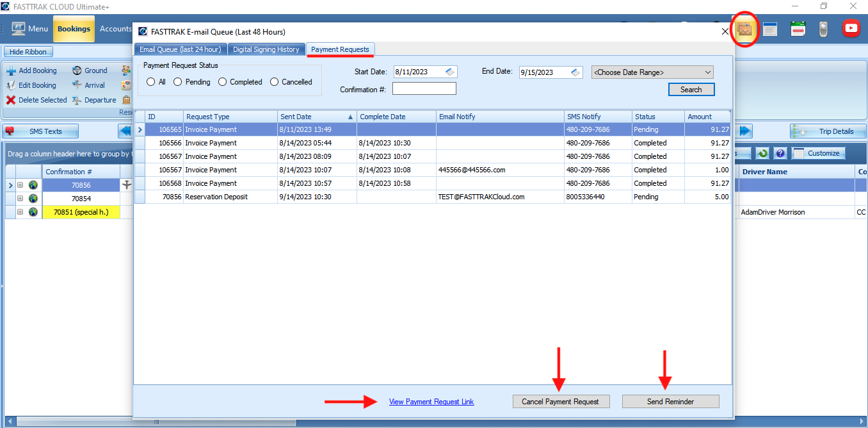
Task: Click the SMS Texts speech bubble icon
Action: 10,131
